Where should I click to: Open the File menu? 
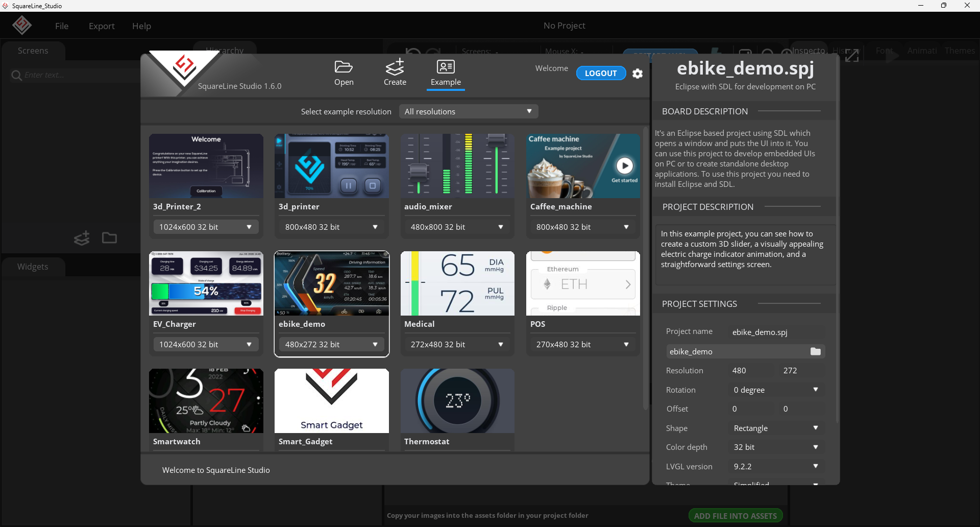point(62,26)
